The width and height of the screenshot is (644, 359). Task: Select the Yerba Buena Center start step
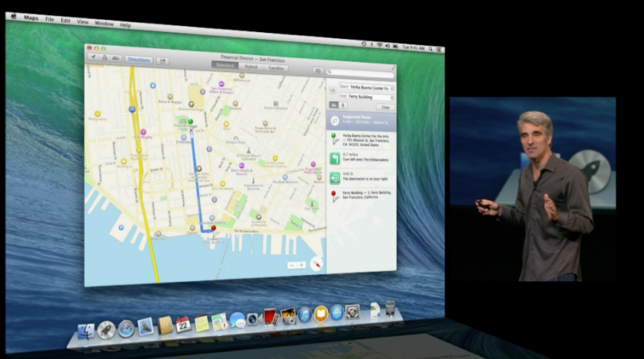coord(362,141)
